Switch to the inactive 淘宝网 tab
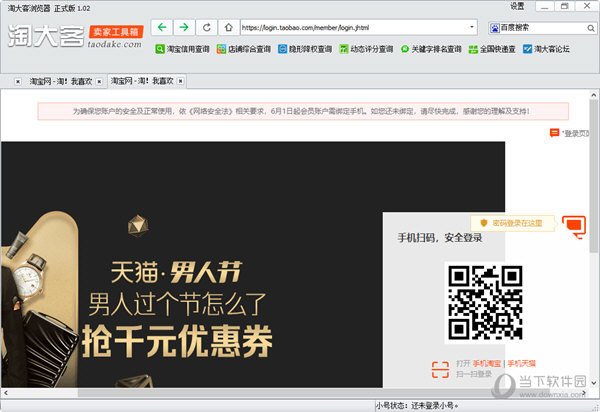 point(61,81)
